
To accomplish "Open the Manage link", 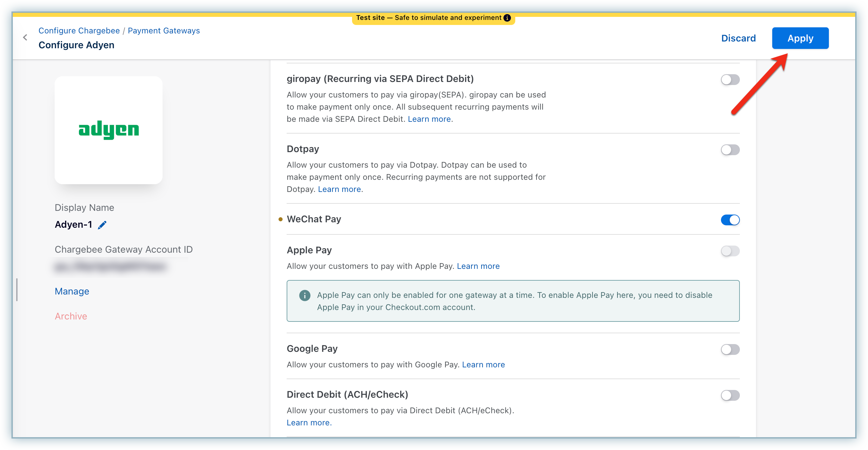I will tap(72, 291).
